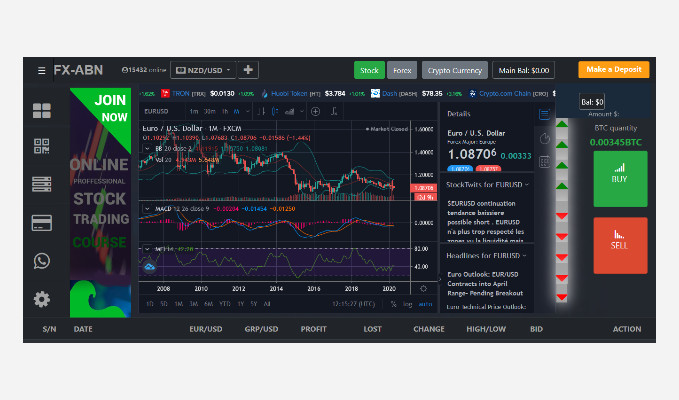The height and width of the screenshot is (400, 679).
Task: Click the blue 1.08706 bid price pill
Action: (459, 169)
